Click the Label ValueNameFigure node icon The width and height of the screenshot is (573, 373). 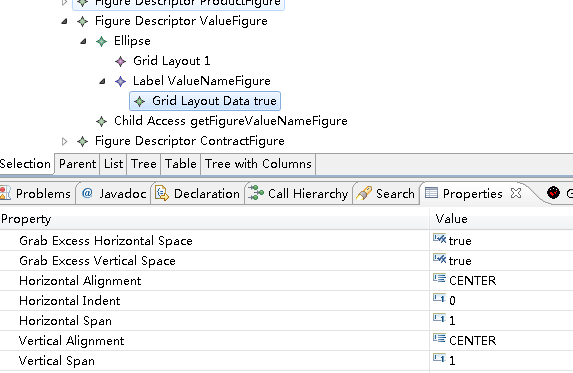click(x=120, y=81)
